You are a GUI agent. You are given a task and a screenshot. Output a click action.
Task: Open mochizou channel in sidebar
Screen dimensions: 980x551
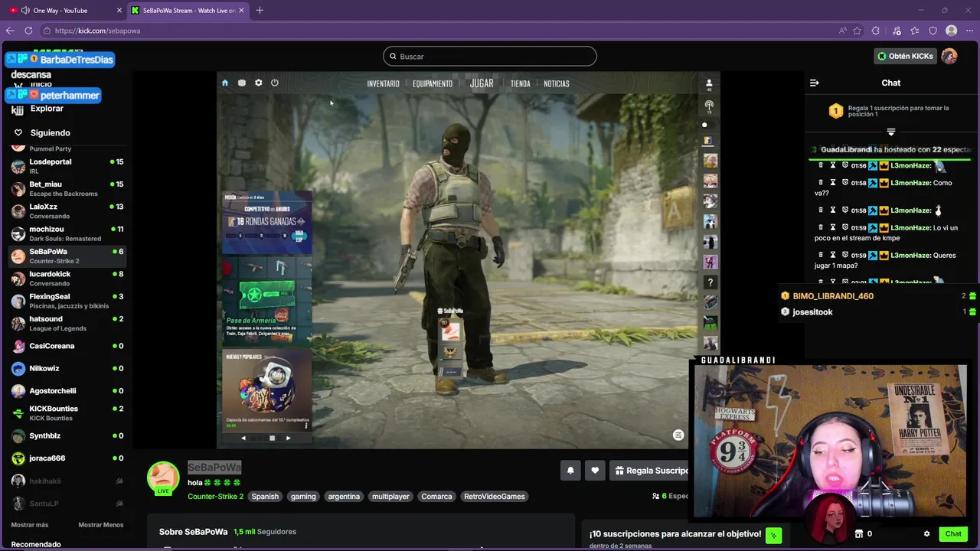pyautogui.click(x=67, y=233)
